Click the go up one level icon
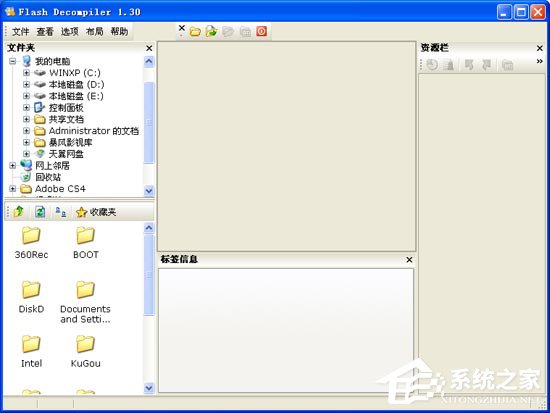This screenshot has height=413, width=550. point(19,212)
